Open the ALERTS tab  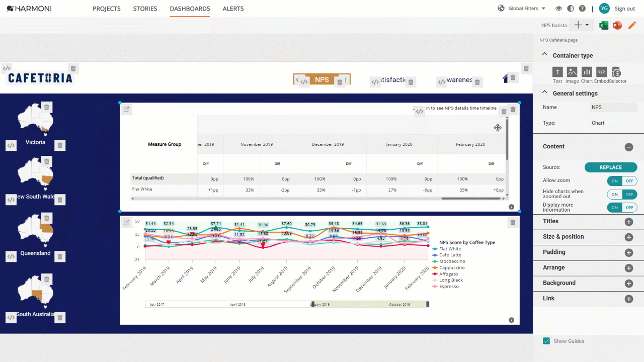pyautogui.click(x=233, y=9)
